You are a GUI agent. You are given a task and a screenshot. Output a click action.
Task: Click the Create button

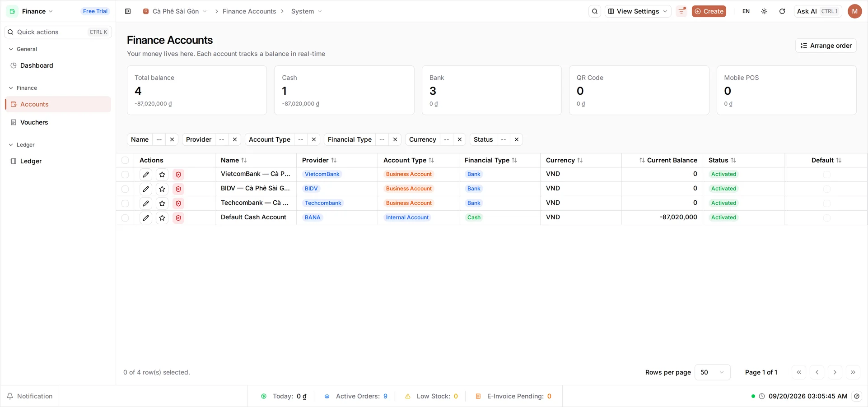(709, 11)
